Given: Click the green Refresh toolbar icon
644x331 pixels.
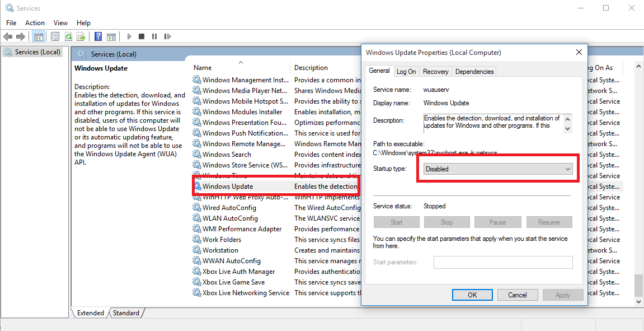Looking at the screenshot, I should tap(68, 36).
